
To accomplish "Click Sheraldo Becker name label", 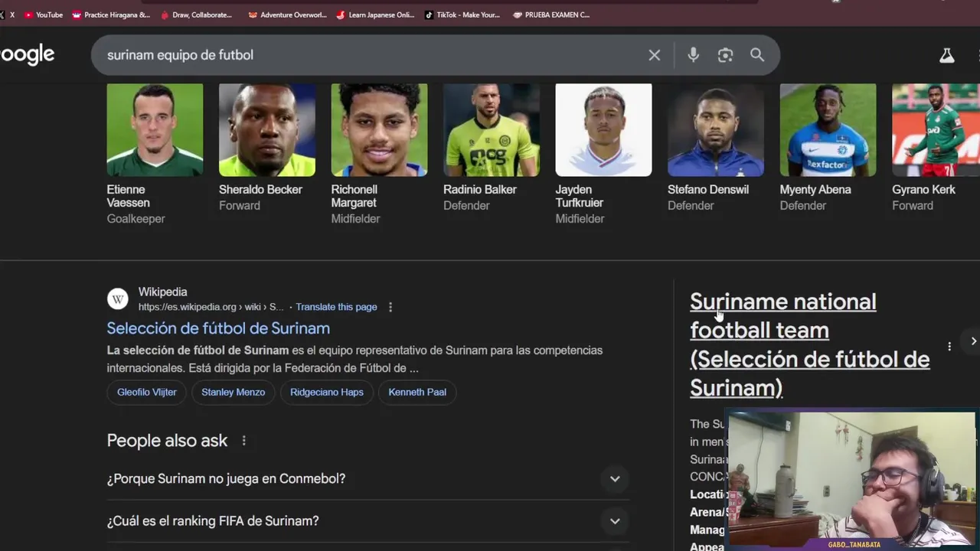I will pyautogui.click(x=260, y=190).
